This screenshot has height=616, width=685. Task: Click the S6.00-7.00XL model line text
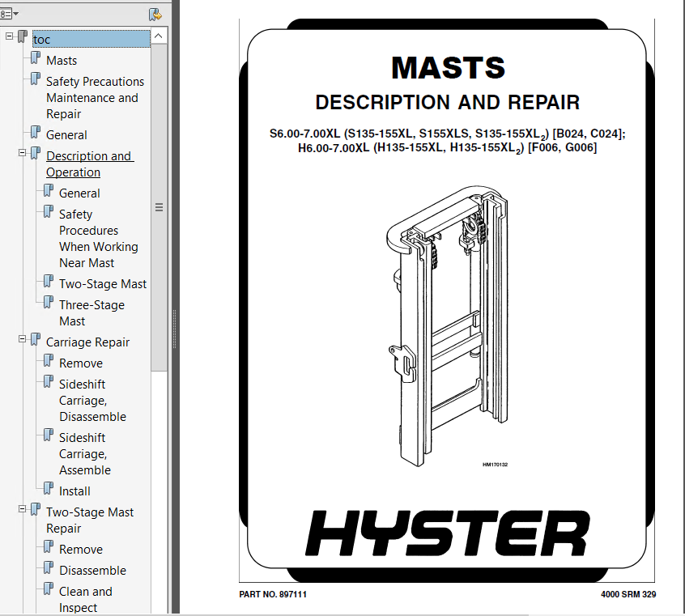pyautogui.click(x=447, y=134)
